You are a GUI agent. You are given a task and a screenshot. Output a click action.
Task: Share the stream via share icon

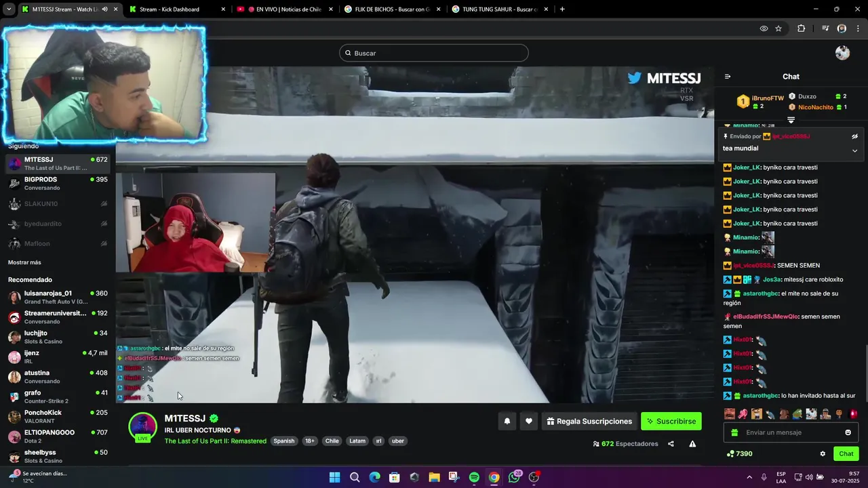(x=671, y=444)
